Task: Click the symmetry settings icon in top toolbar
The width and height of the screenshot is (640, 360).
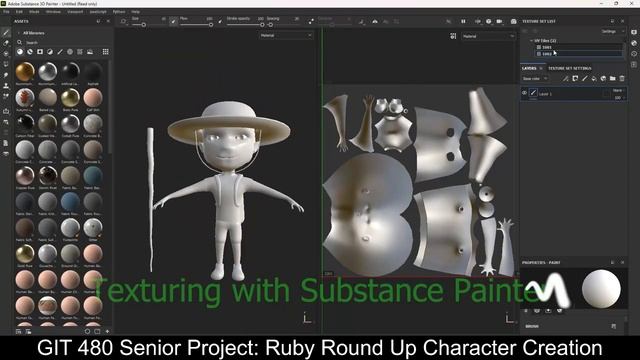Action: 375,21
